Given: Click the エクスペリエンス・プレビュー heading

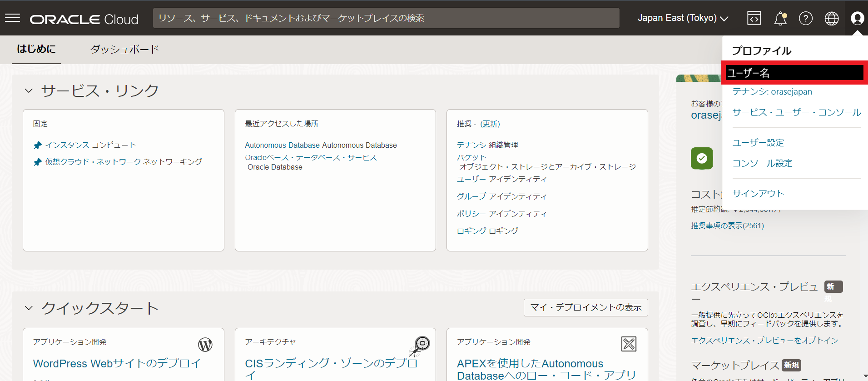Looking at the screenshot, I should [754, 292].
